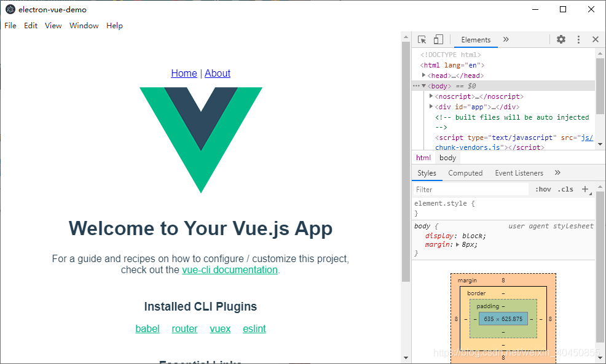Toggle the :hov element state option
This screenshot has height=364, width=606.
tap(543, 189)
